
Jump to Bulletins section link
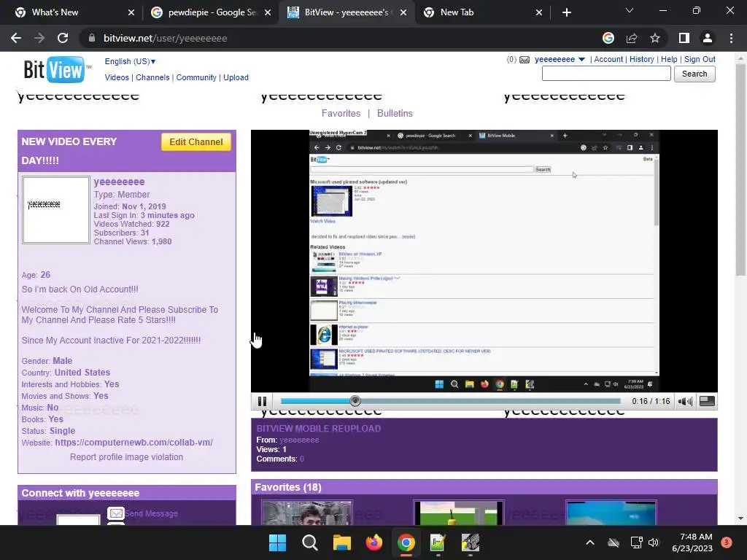(395, 113)
